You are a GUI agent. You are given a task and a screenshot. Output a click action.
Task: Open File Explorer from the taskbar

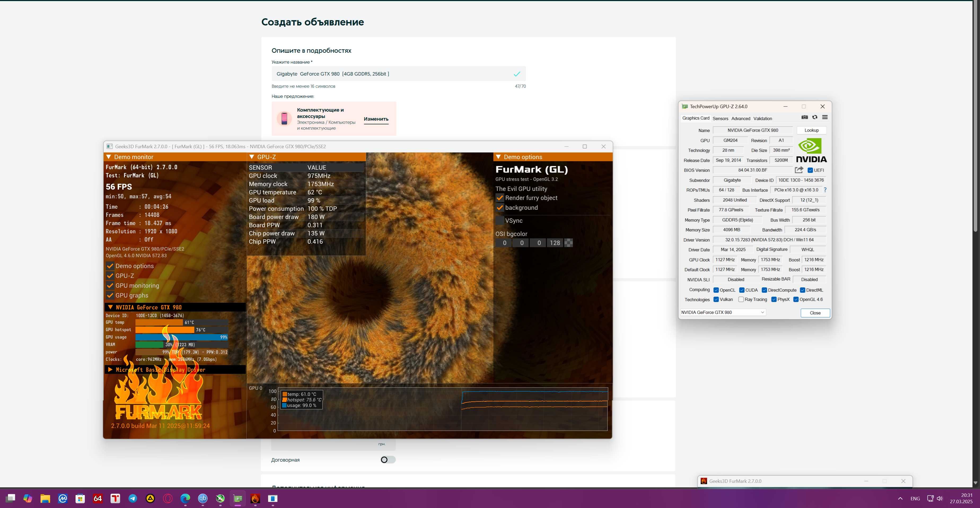pyautogui.click(x=45, y=498)
